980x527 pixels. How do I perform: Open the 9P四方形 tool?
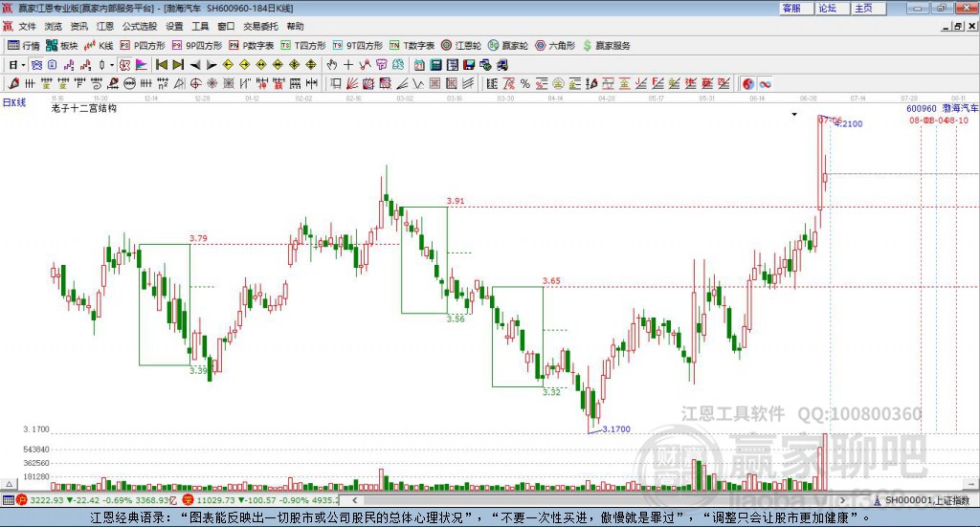pos(197,46)
